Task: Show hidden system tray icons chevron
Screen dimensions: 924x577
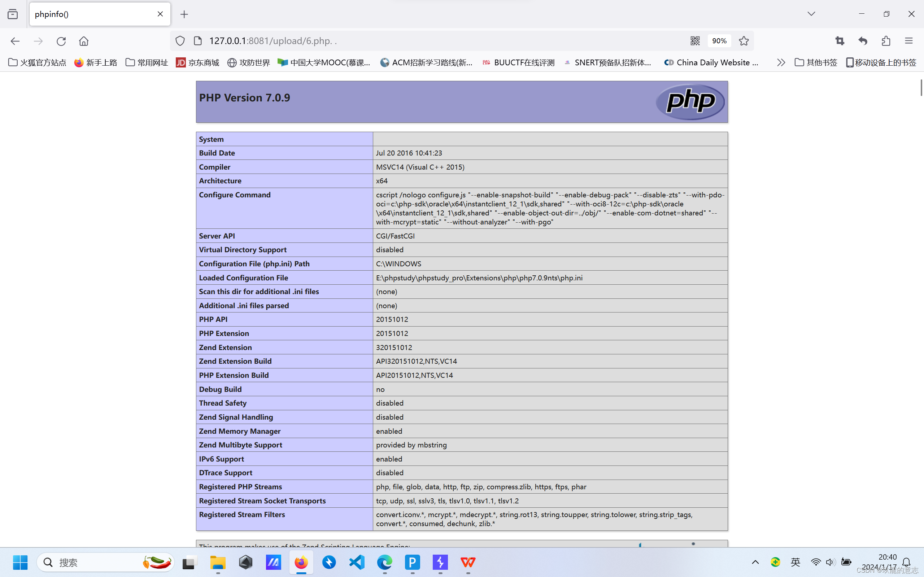Action: coord(755,562)
